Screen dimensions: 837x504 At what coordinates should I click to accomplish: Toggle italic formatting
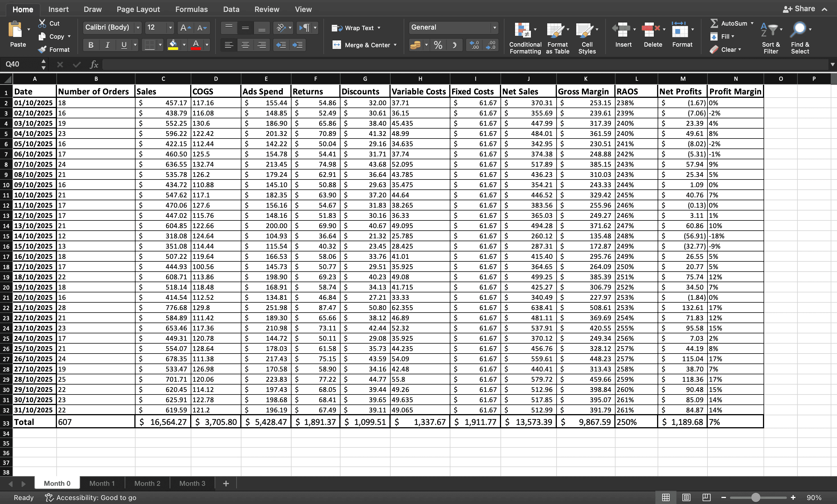click(x=107, y=45)
